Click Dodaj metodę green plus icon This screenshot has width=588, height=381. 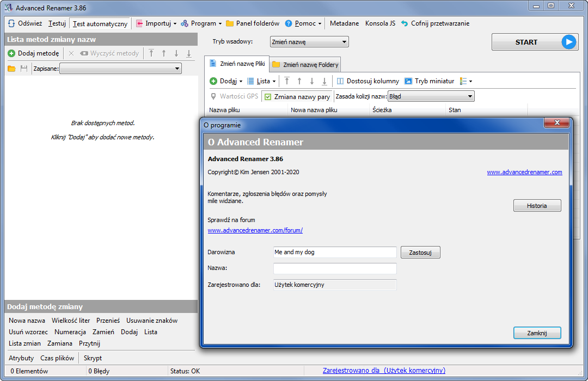[x=11, y=53]
